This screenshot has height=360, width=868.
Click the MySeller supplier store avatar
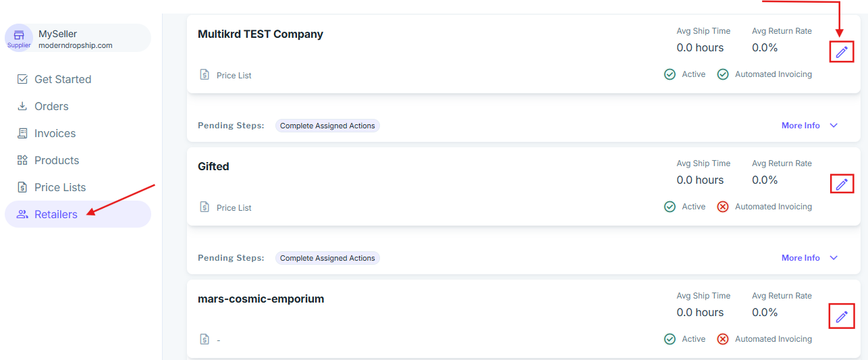coord(19,37)
